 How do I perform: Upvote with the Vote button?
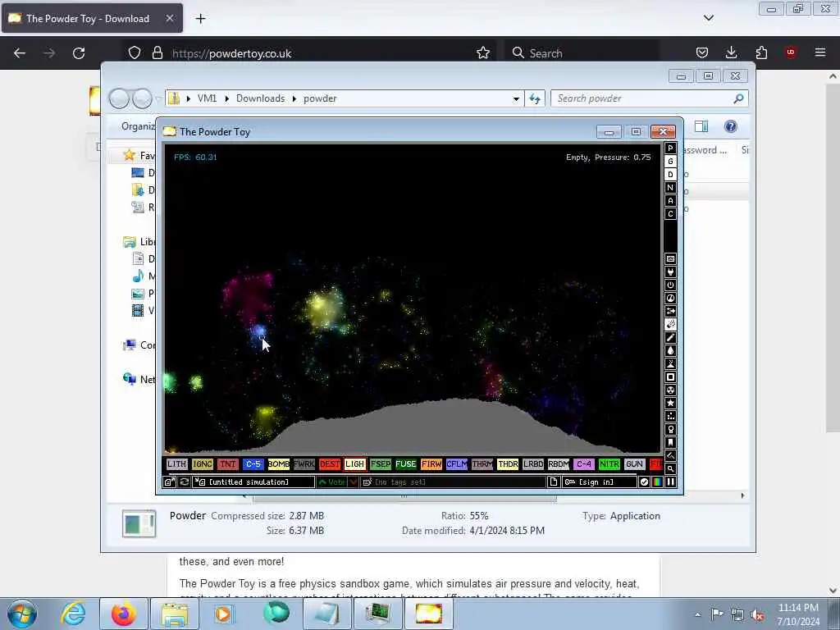331,482
